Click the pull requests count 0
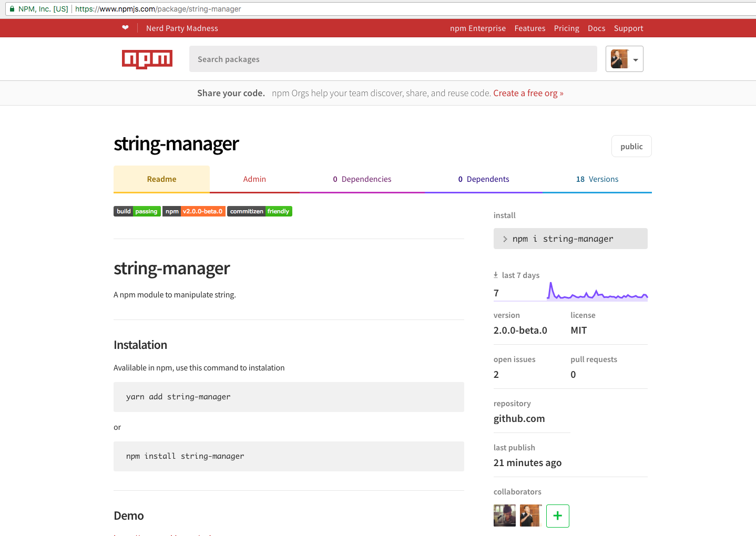This screenshot has width=756, height=536. 573,375
